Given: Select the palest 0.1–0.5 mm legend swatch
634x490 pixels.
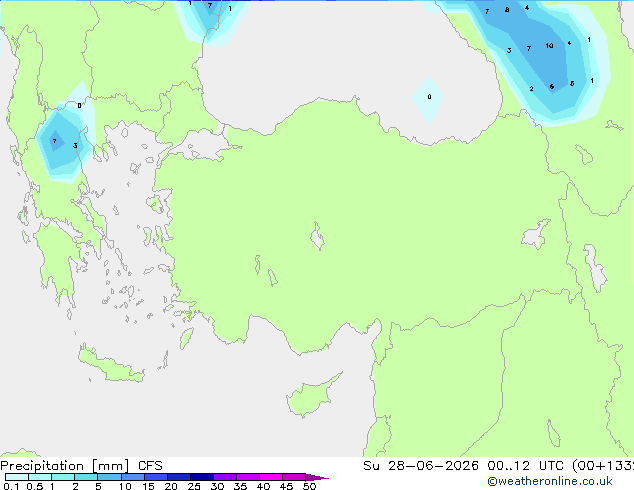Looking at the screenshot, I should [17, 477].
